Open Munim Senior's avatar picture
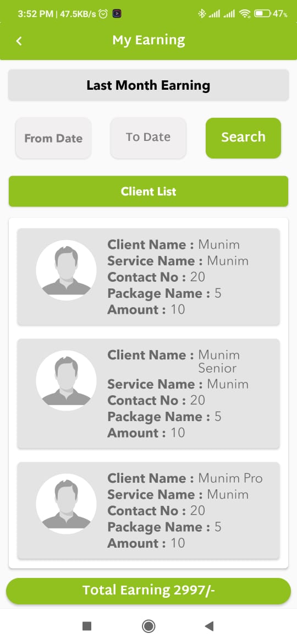The image size is (297, 644). 66,381
